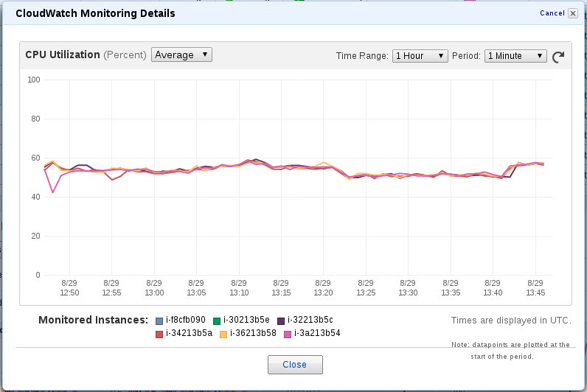Click the i-f8cfb090 blue swatch
The image size is (587, 392).
159,321
